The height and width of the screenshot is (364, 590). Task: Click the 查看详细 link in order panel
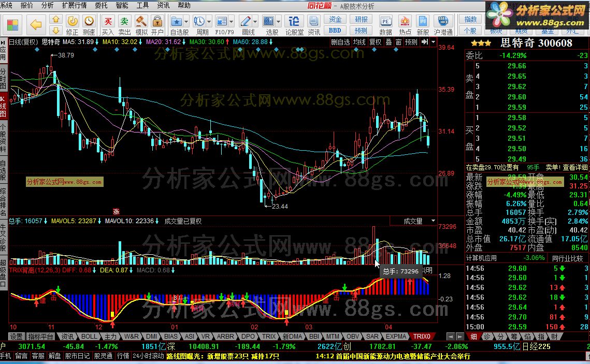(x=575, y=167)
